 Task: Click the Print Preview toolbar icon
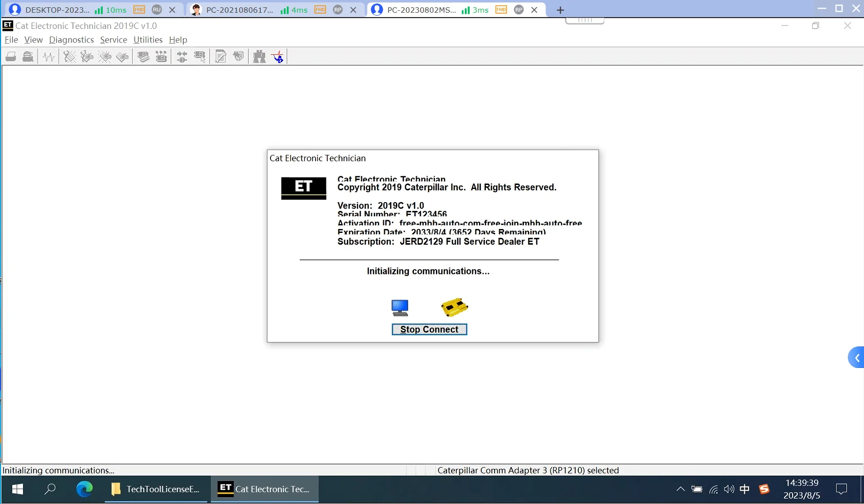click(x=28, y=57)
